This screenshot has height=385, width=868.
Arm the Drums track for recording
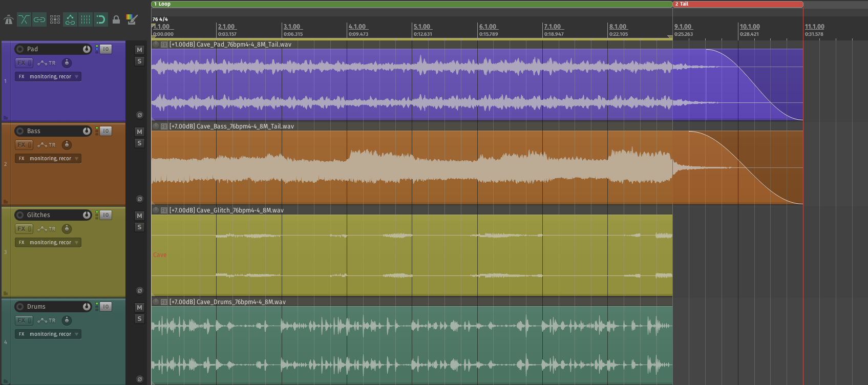(20, 307)
